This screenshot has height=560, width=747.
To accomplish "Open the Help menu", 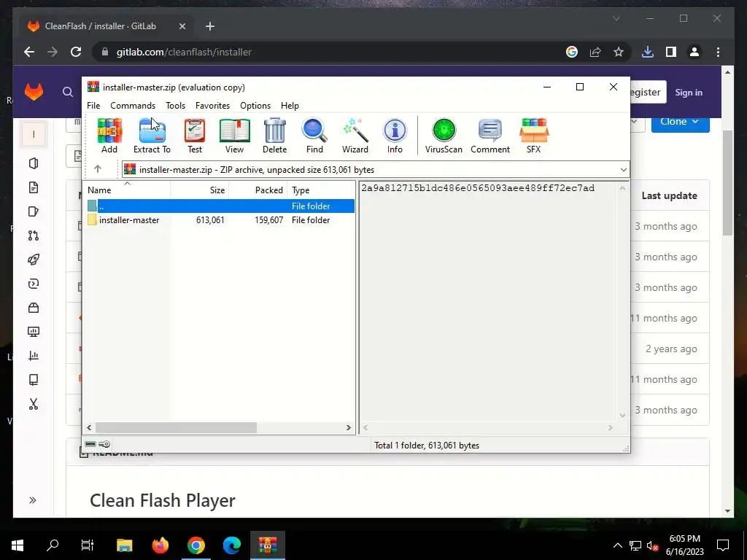I will 290,106.
